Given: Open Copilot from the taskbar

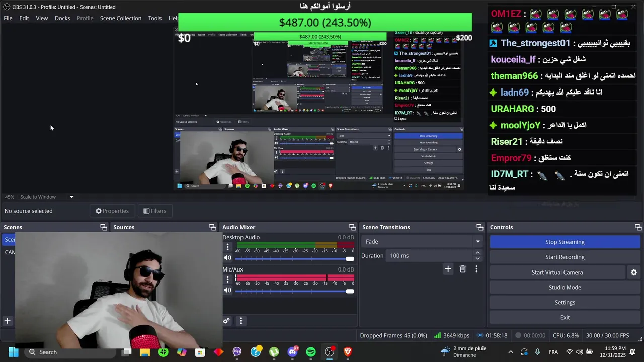Looking at the screenshot, I should point(182,352).
